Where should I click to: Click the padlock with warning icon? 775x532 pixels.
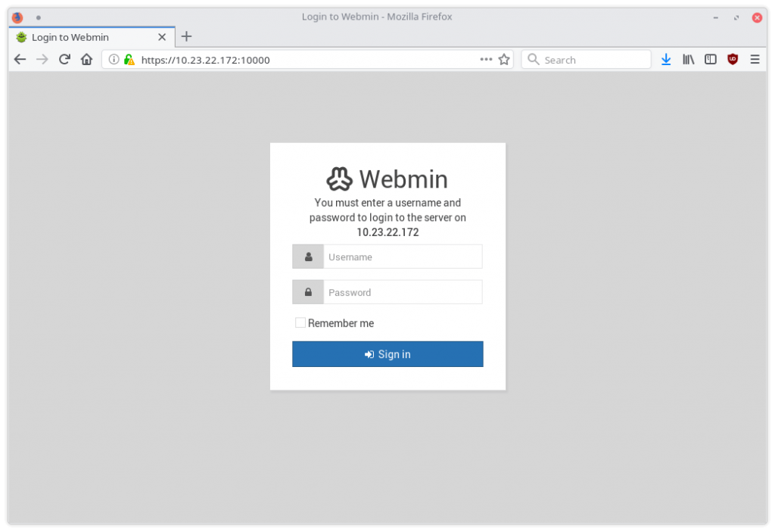129,59
